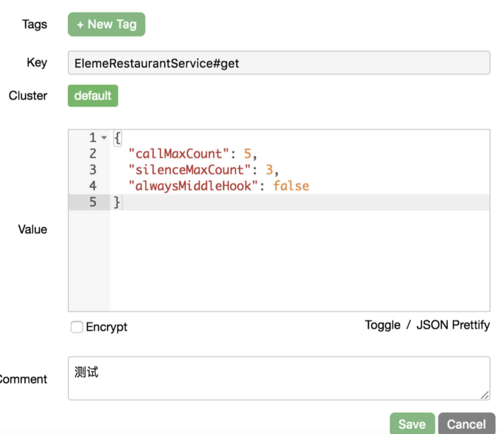Screen dimensions: 504x434
Task: Click the Encrypt label text
Action: pos(106,327)
